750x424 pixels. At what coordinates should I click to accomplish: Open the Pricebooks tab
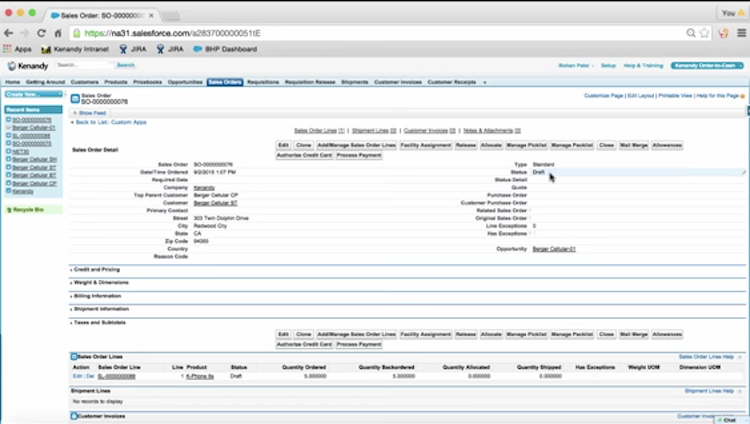(x=147, y=82)
